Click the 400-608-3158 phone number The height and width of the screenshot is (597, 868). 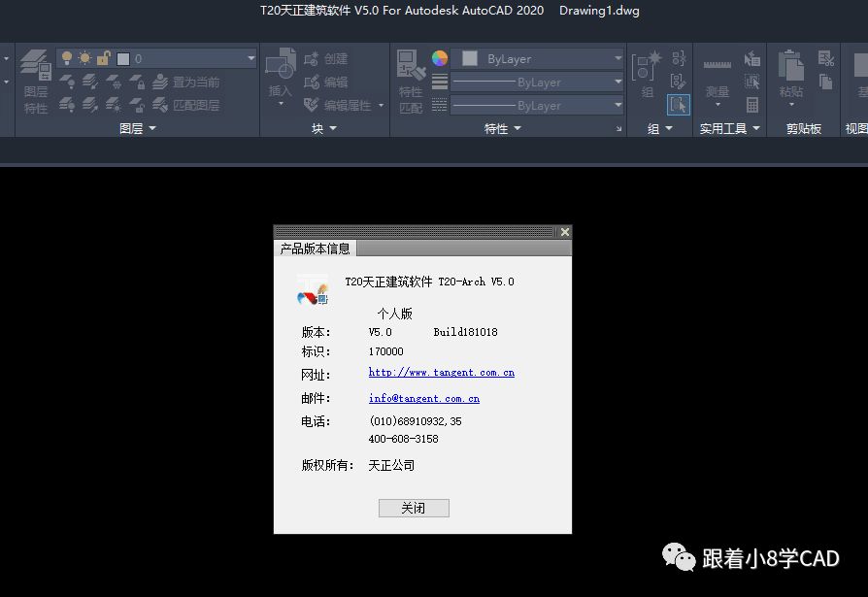pyautogui.click(x=403, y=439)
